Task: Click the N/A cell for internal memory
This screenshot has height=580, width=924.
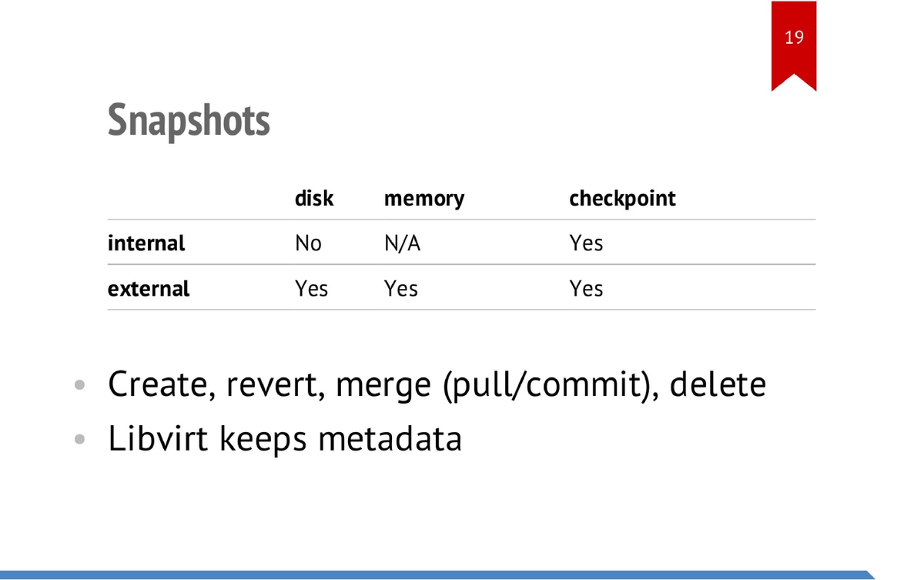Action: pyautogui.click(x=403, y=243)
